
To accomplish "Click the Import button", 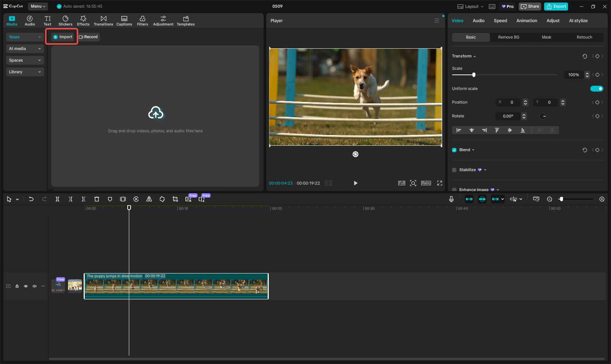I will tap(61, 37).
